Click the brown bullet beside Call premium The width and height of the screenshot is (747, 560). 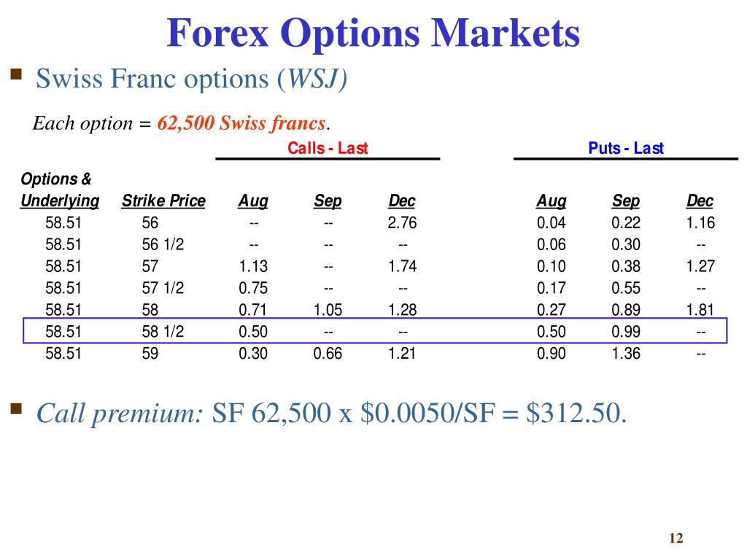point(16,409)
